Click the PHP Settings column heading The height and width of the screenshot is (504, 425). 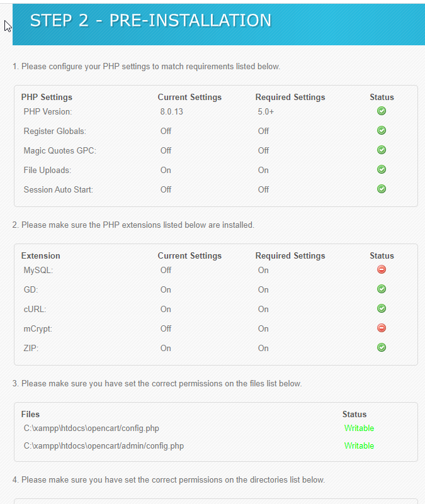coord(47,97)
